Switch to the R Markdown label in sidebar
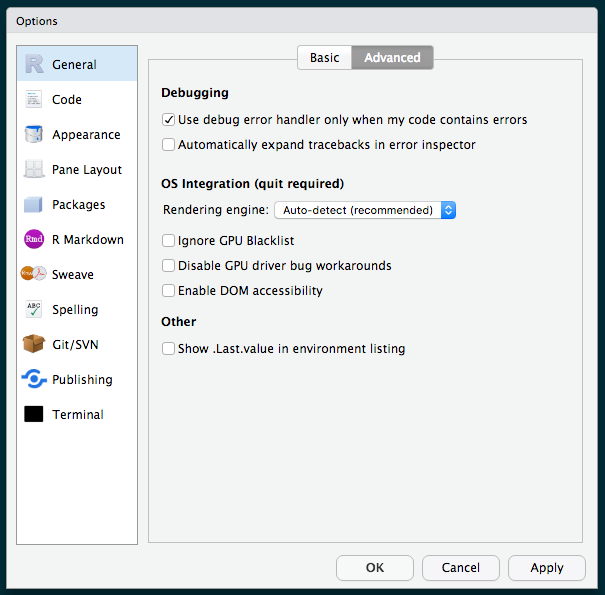 coord(88,240)
